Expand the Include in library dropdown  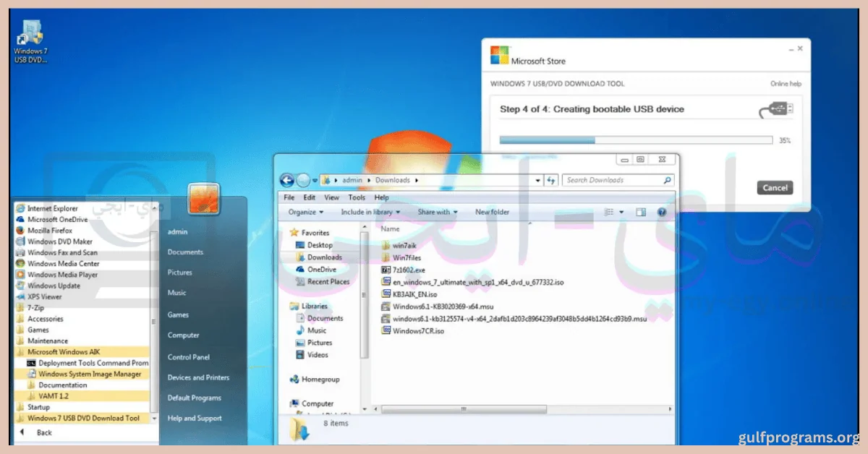(370, 212)
